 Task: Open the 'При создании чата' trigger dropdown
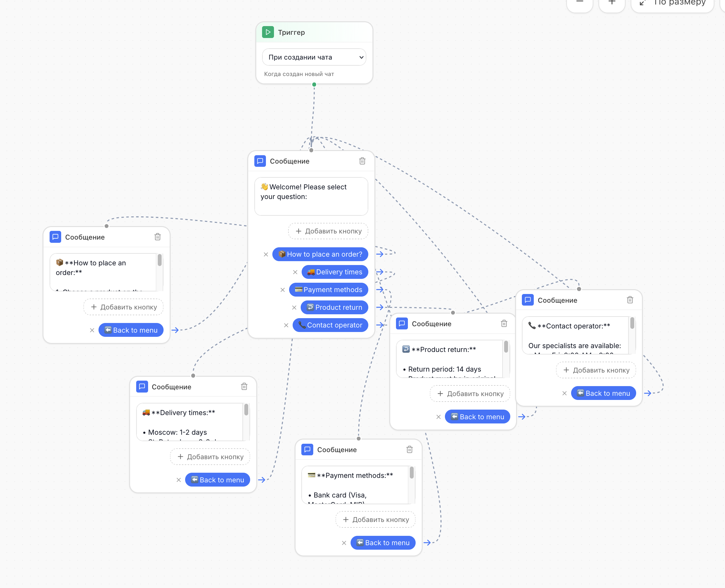coord(314,57)
